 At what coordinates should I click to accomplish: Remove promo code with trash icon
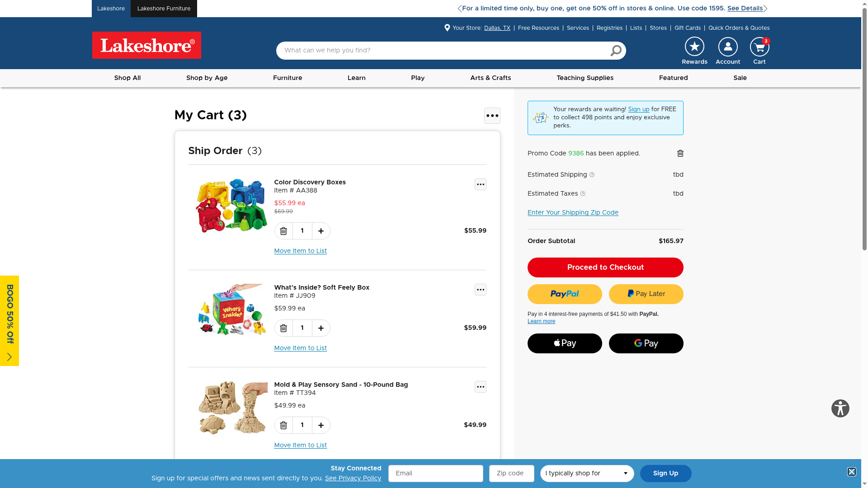point(680,154)
